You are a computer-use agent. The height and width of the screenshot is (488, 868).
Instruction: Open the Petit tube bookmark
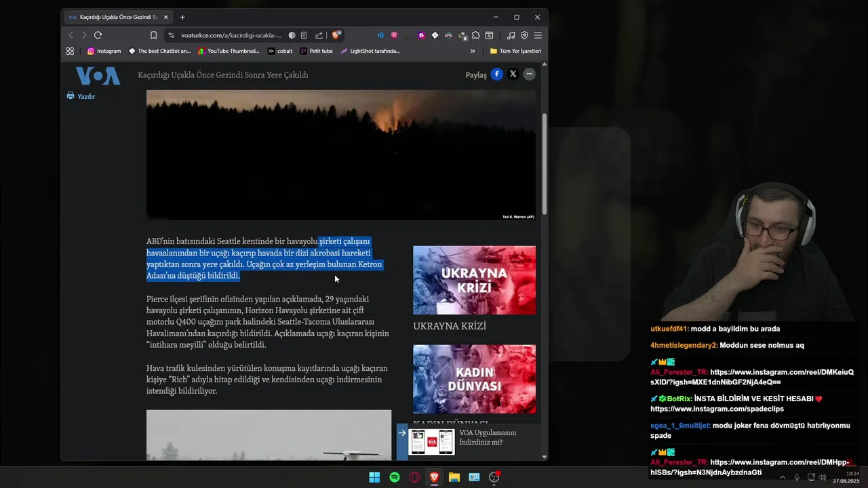(x=316, y=51)
